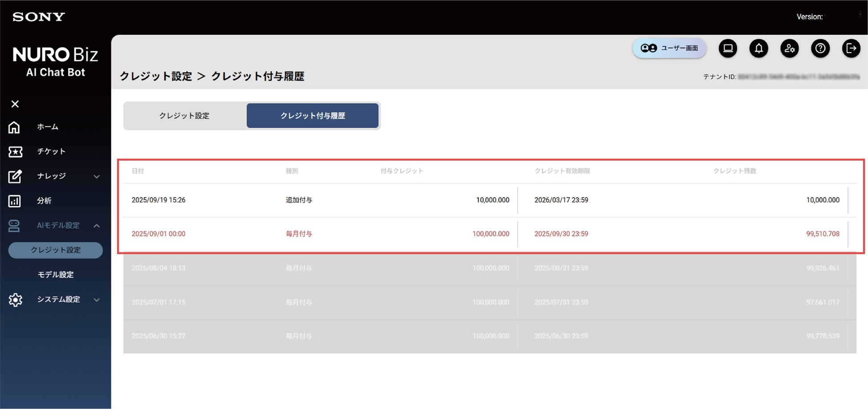
Task: Close sidebar with the X icon
Action: pyautogui.click(x=15, y=104)
